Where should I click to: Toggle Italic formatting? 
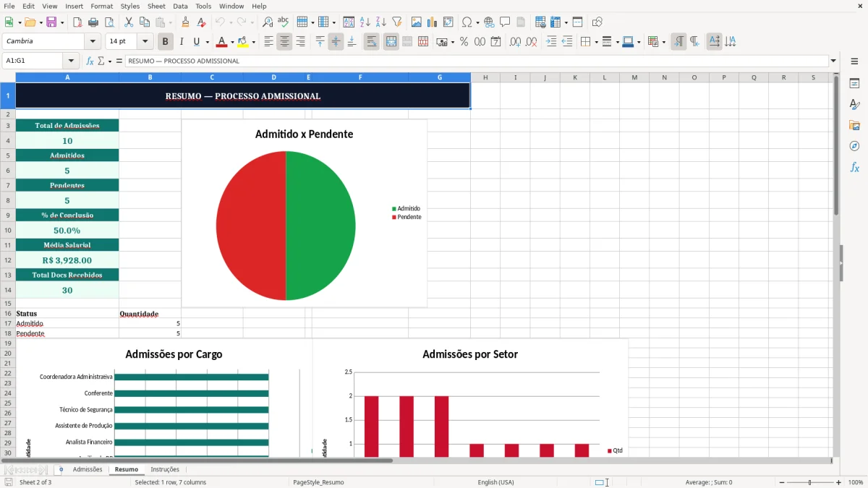[x=181, y=42]
